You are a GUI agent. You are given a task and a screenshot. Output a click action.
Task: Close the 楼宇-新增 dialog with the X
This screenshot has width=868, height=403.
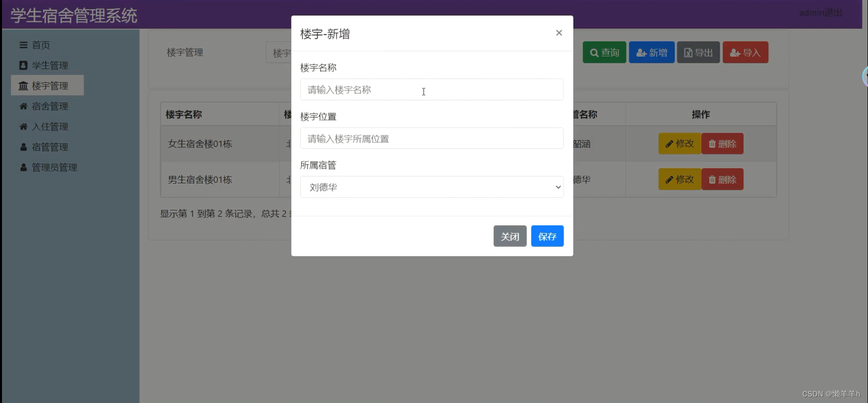(559, 33)
